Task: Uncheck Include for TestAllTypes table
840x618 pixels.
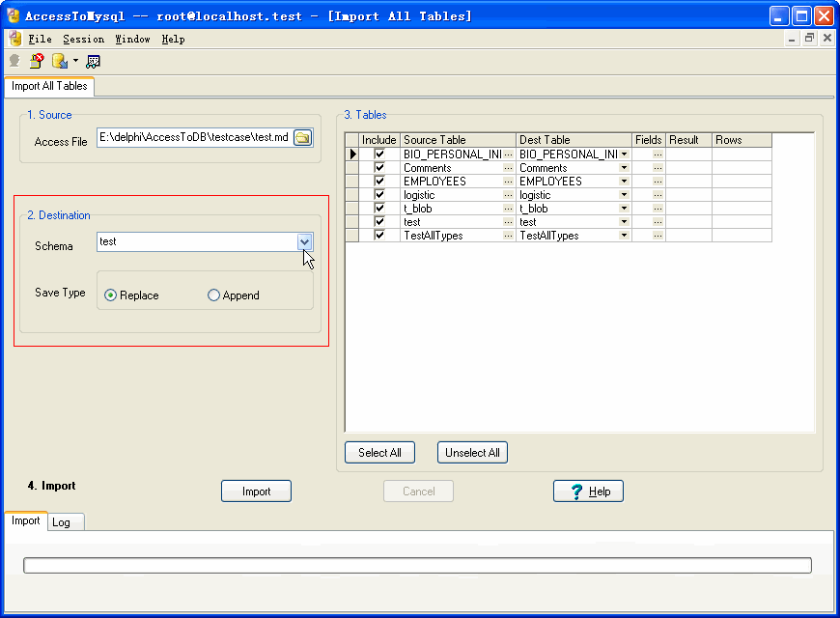Action: coord(379,235)
